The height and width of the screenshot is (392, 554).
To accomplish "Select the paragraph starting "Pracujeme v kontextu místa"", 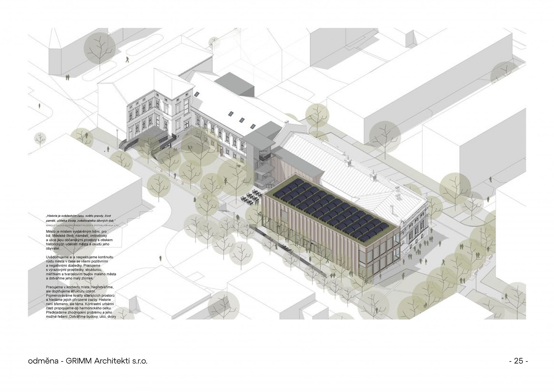I will coord(80,302).
